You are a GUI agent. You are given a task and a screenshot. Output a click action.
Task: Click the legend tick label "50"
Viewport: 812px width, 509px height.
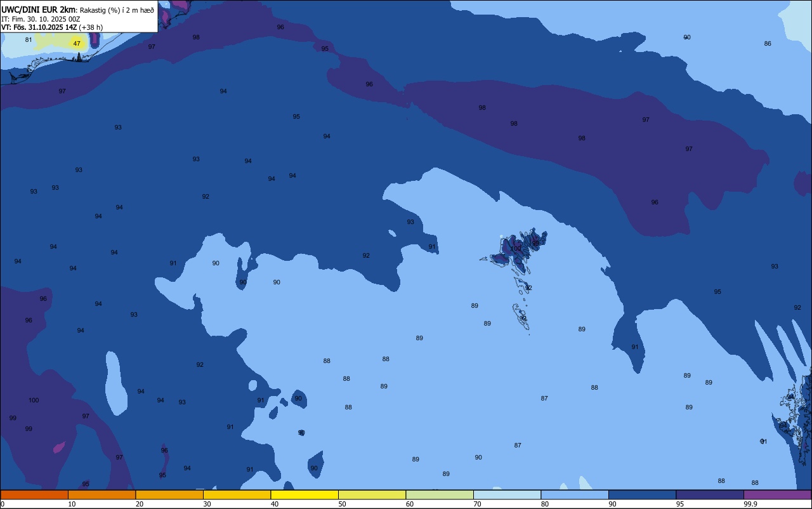[342, 504]
